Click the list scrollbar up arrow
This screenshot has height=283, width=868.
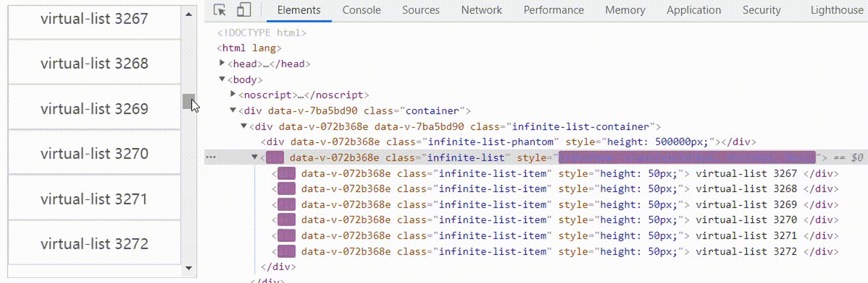coord(189,13)
